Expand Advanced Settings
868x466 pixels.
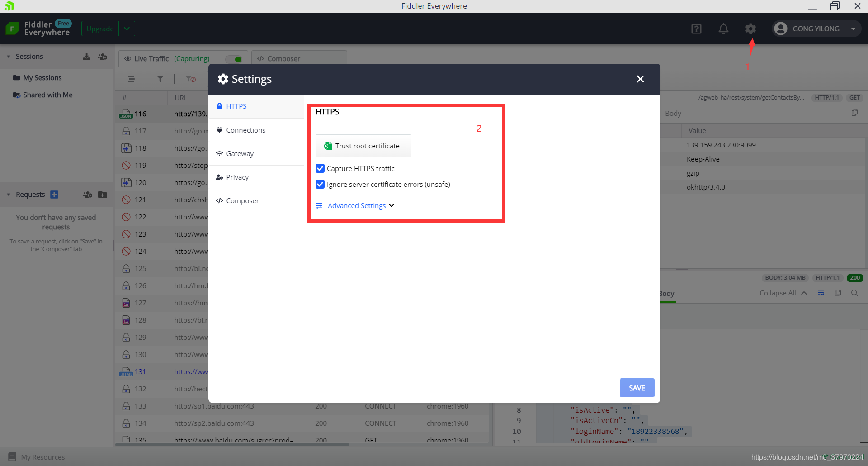tap(355, 205)
